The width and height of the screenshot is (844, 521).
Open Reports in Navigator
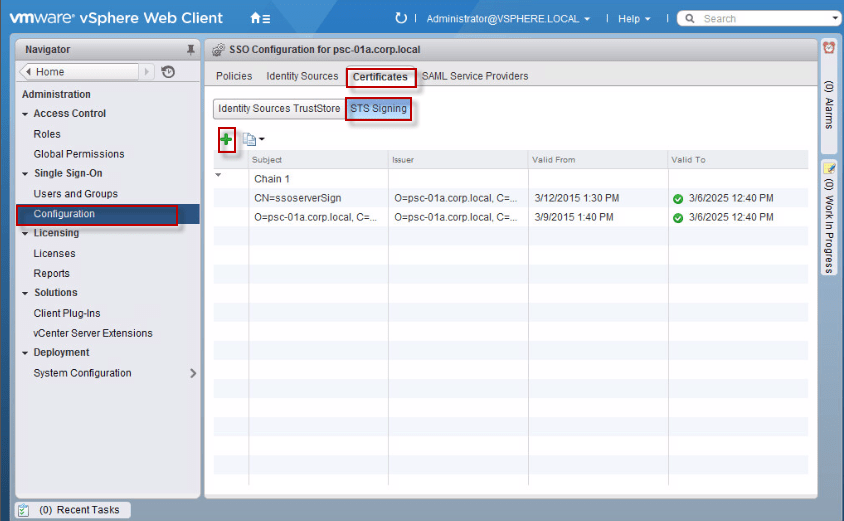52,273
